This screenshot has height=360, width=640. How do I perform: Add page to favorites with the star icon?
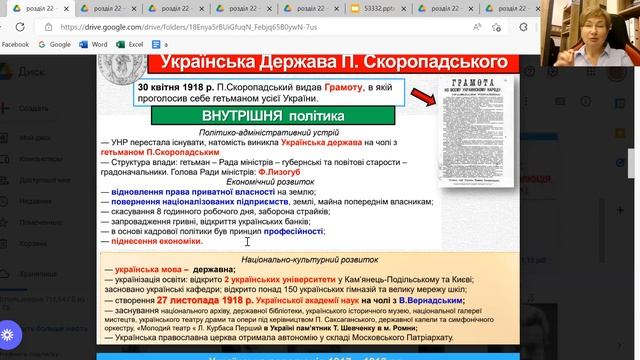496,27
